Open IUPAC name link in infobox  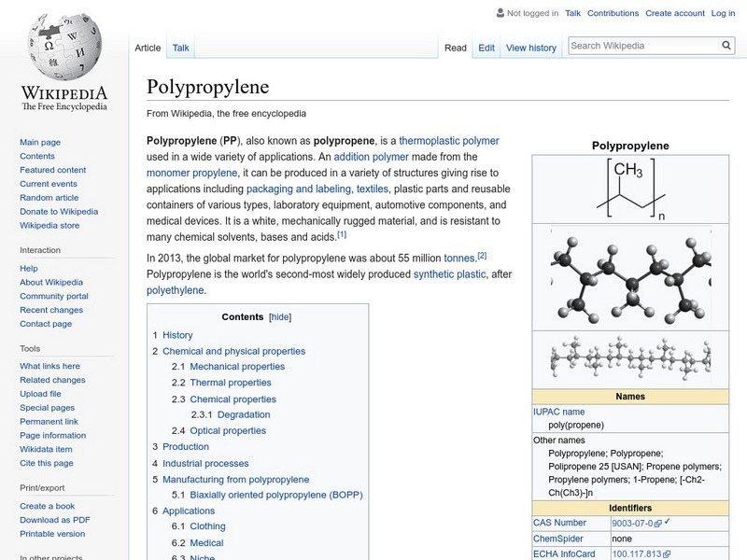coord(558,412)
